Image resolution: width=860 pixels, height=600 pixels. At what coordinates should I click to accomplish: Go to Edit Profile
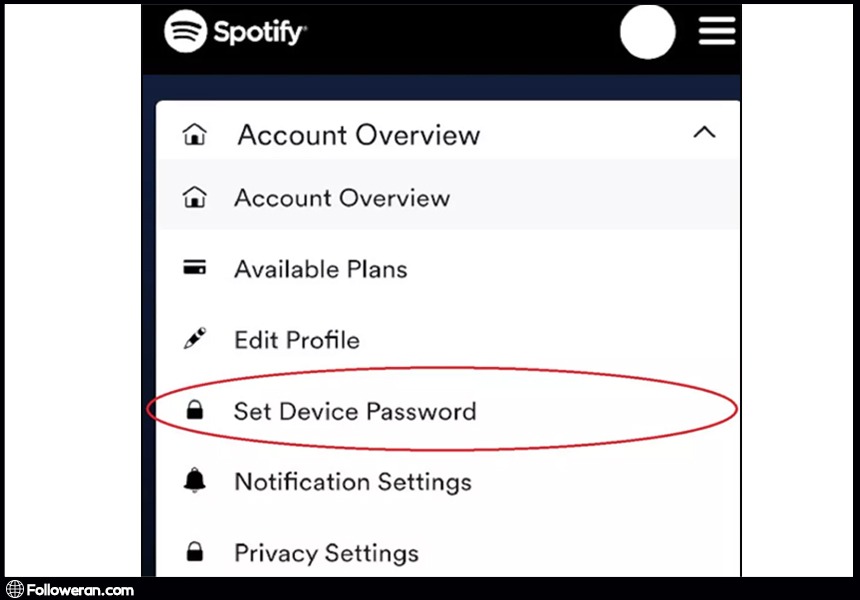tap(296, 340)
